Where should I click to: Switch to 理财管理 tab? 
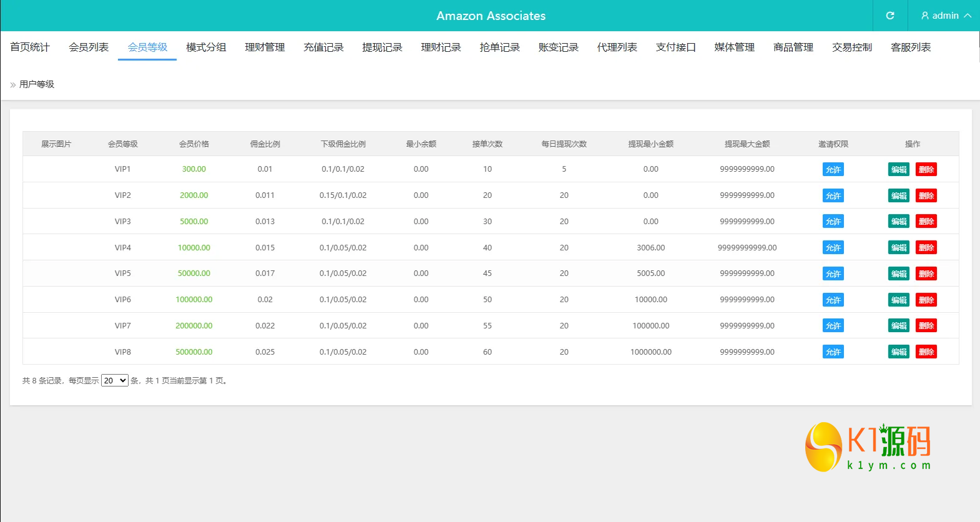(x=265, y=47)
